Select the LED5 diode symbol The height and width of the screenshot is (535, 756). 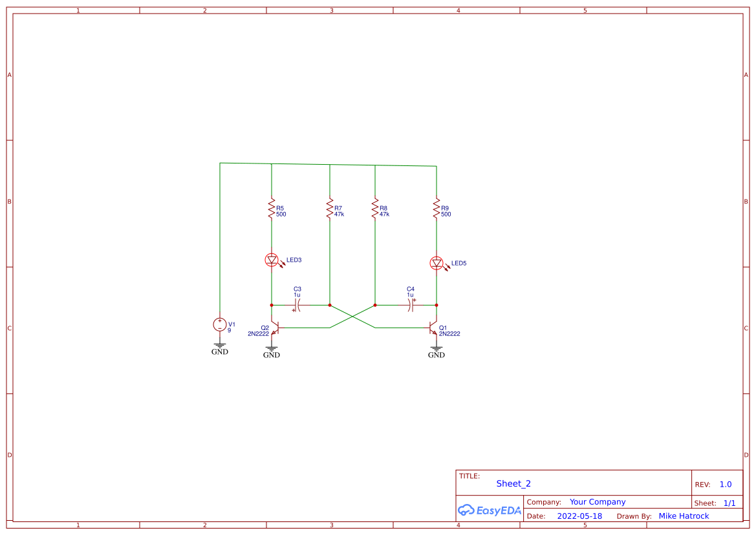coord(437,263)
